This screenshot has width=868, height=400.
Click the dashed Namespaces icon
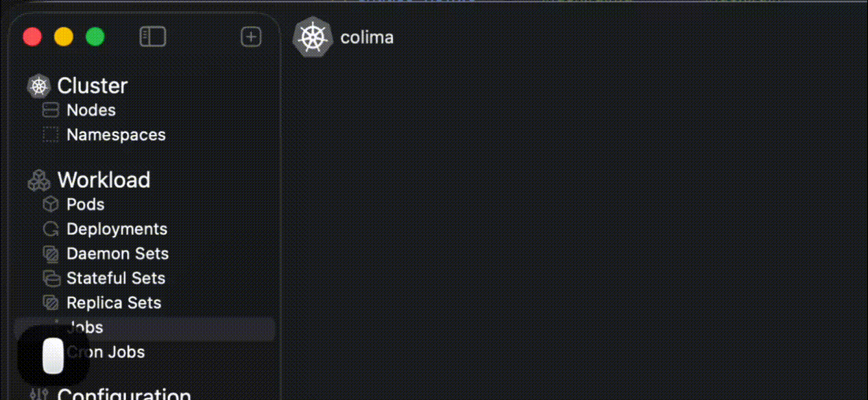click(51, 135)
